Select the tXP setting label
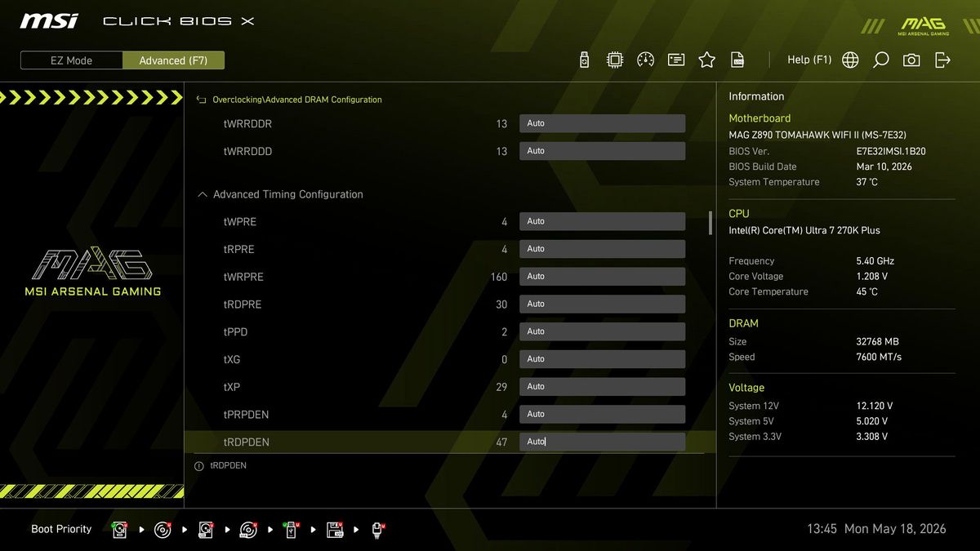980x551 pixels. point(232,388)
